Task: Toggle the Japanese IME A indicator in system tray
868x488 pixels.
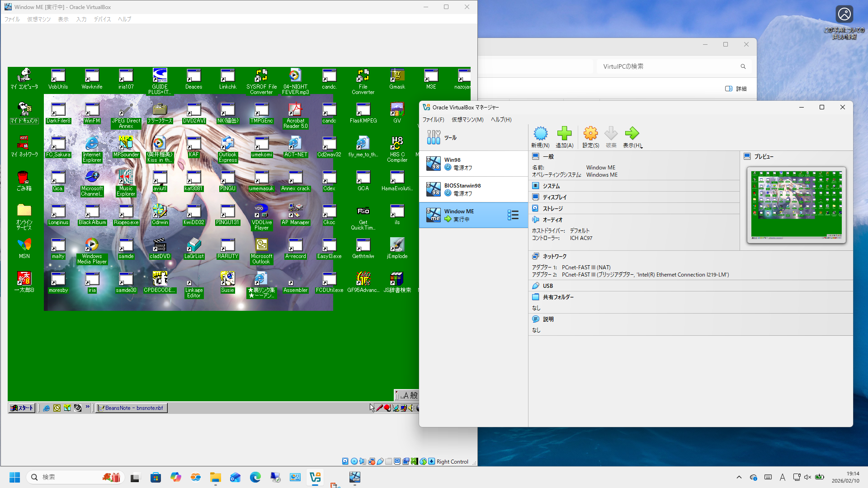Action: point(782,477)
